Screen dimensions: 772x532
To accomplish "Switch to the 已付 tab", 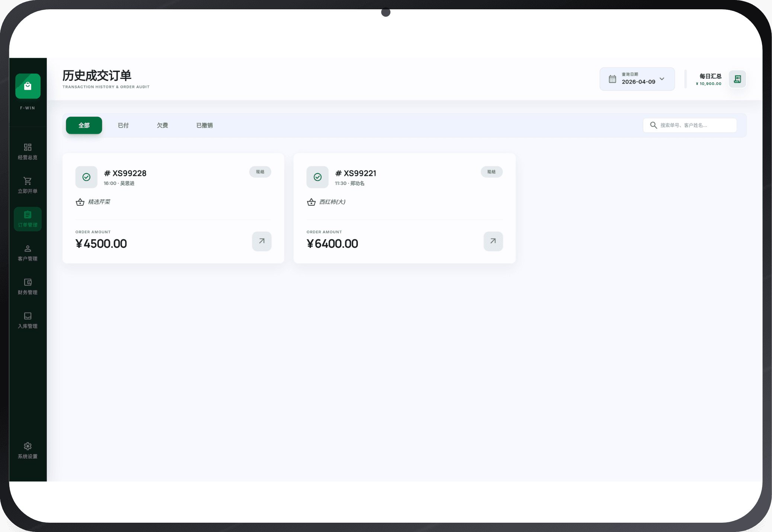I will pyautogui.click(x=123, y=125).
